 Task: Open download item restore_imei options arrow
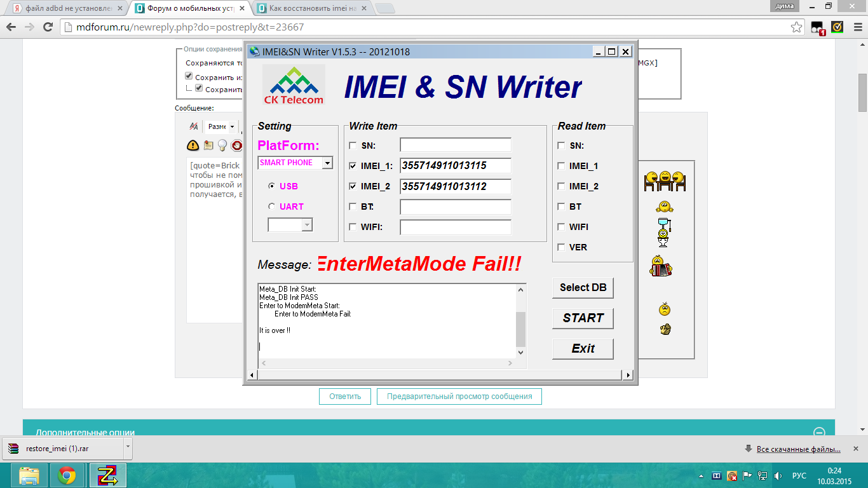click(128, 447)
